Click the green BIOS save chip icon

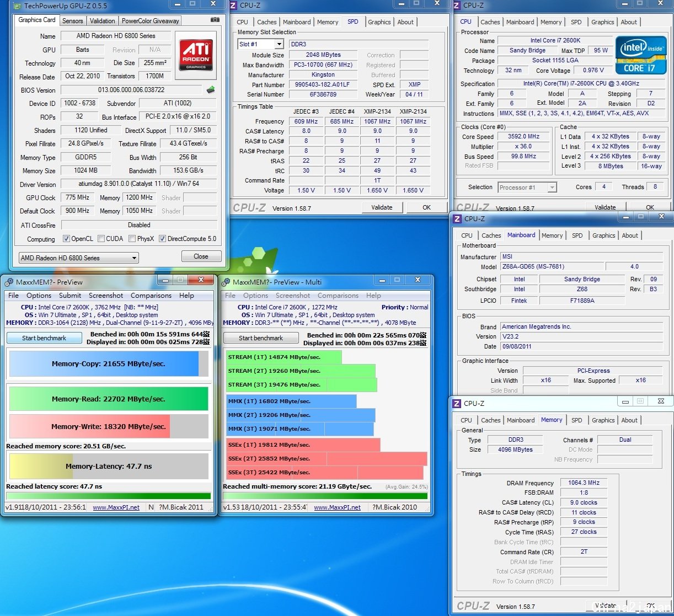210,90
